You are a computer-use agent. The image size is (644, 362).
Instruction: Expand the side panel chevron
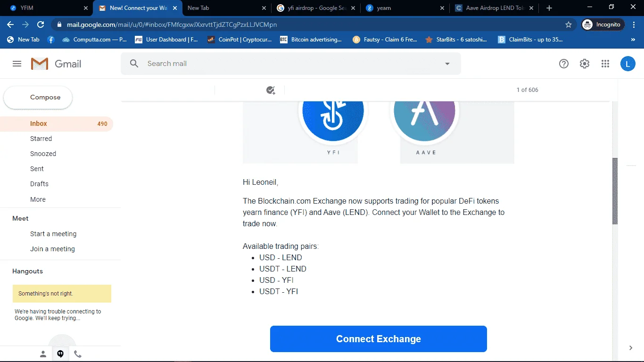pyautogui.click(x=631, y=348)
